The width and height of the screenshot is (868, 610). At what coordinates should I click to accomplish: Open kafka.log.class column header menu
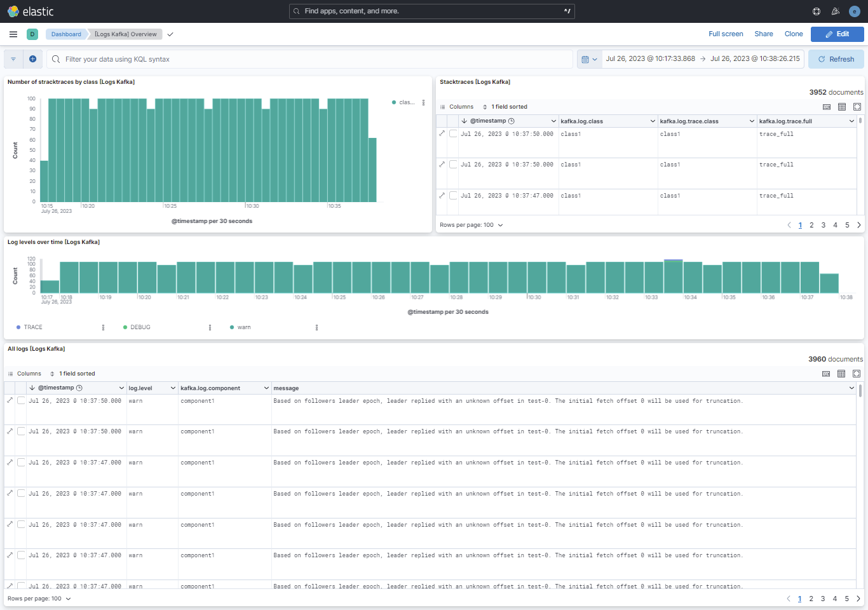click(x=653, y=121)
